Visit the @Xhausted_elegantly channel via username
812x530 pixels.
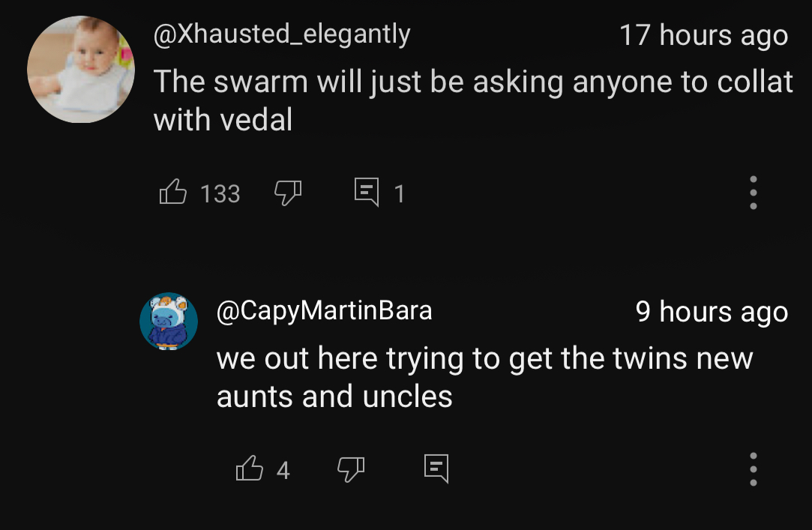(x=281, y=34)
